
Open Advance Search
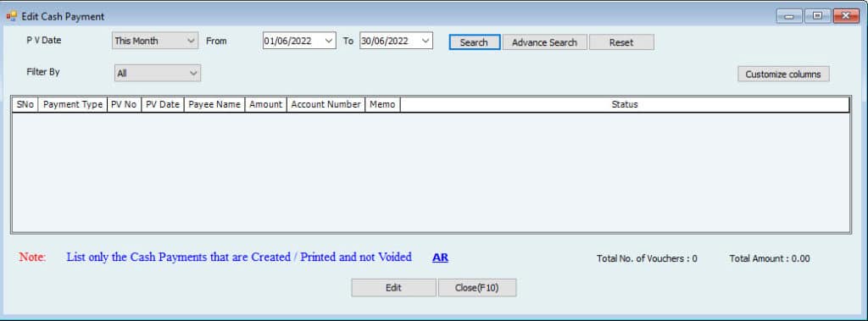pos(545,42)
